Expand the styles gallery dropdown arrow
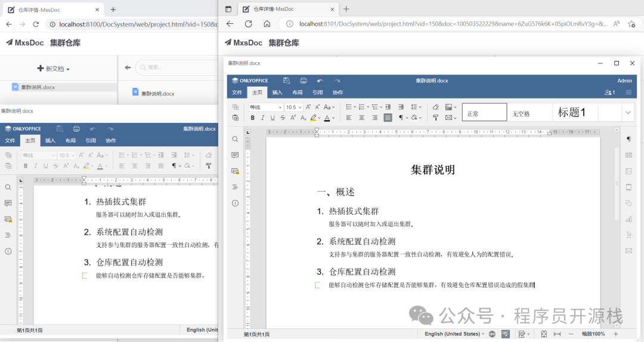The width and height of the screenshot is (644, 342). (628, 112)
